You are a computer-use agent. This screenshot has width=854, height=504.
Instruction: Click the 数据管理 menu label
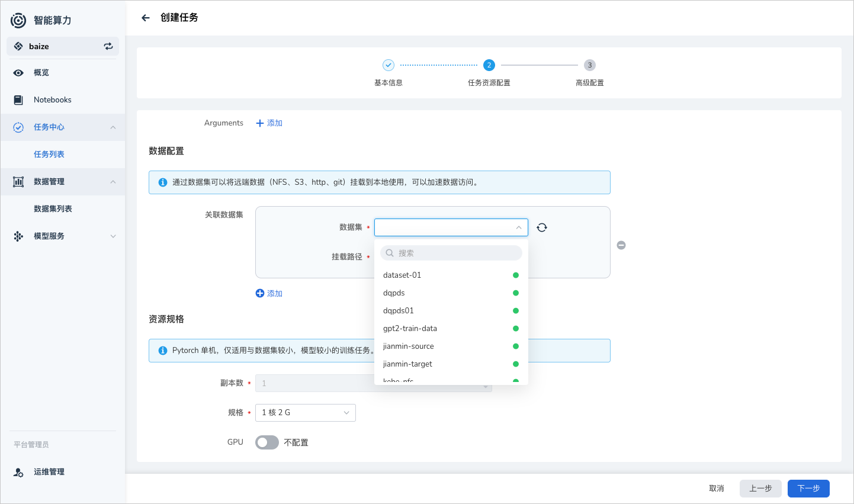pyautogui.click(x=49, y=182)
